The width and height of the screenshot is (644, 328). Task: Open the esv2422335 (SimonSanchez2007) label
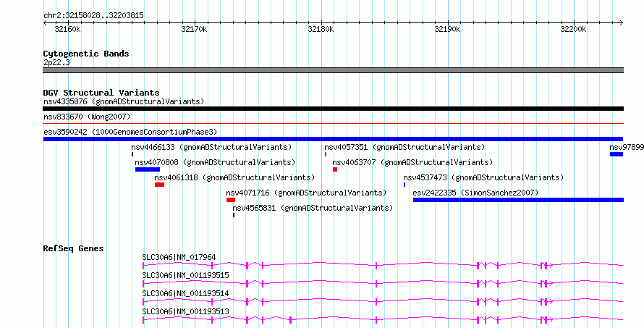[475, 193]
